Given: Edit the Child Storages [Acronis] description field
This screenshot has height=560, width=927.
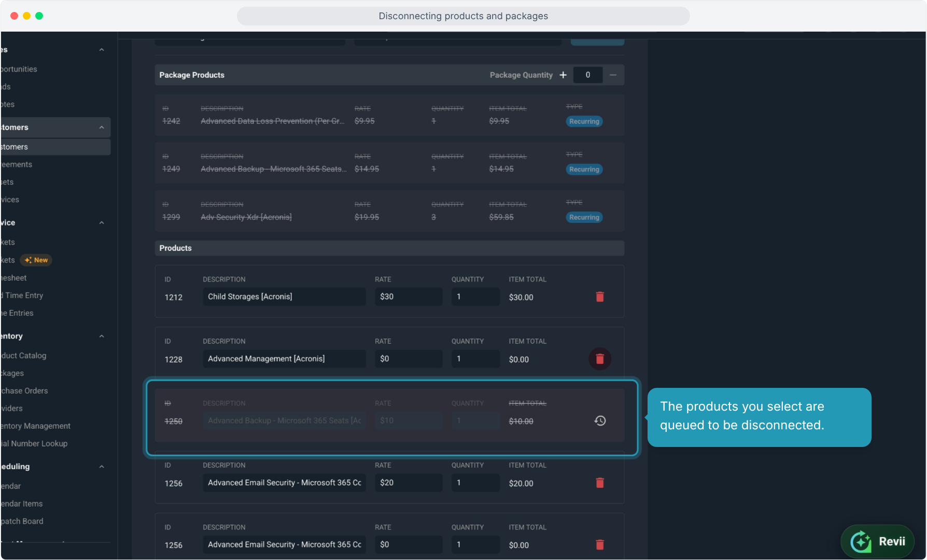Looking at the screenshot, I should click(284, 297).
